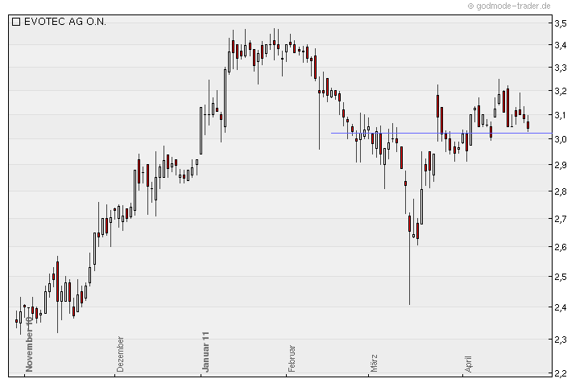
Task: Open the godmode-trader.de watermark link
Action: coord(509,6)
